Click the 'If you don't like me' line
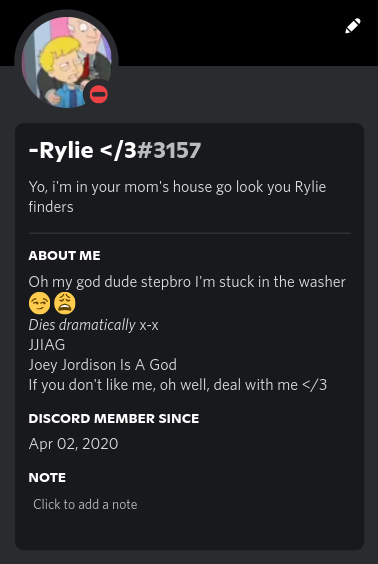The width and height of the screenshot is (378, 564). point(178,385)
